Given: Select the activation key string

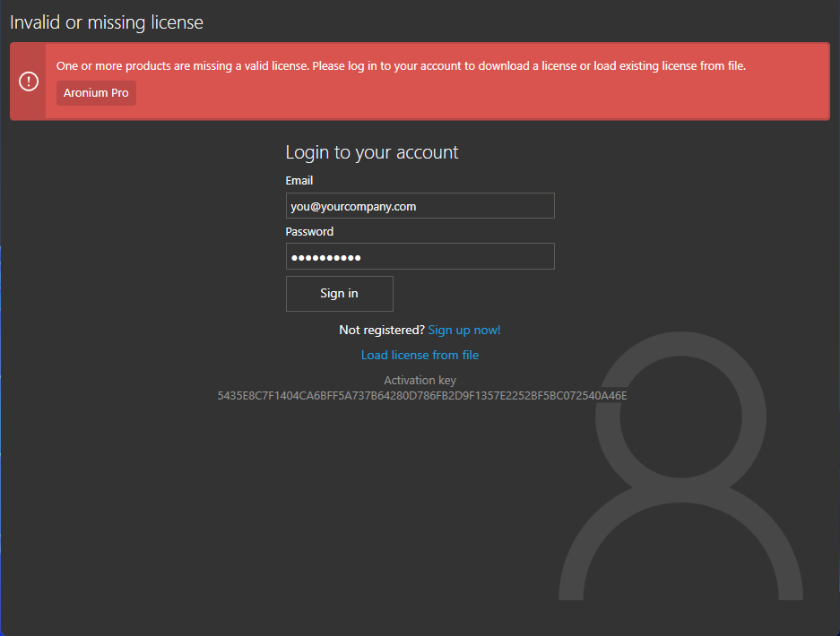Looking at the screenshot, I should pos(421,395).
